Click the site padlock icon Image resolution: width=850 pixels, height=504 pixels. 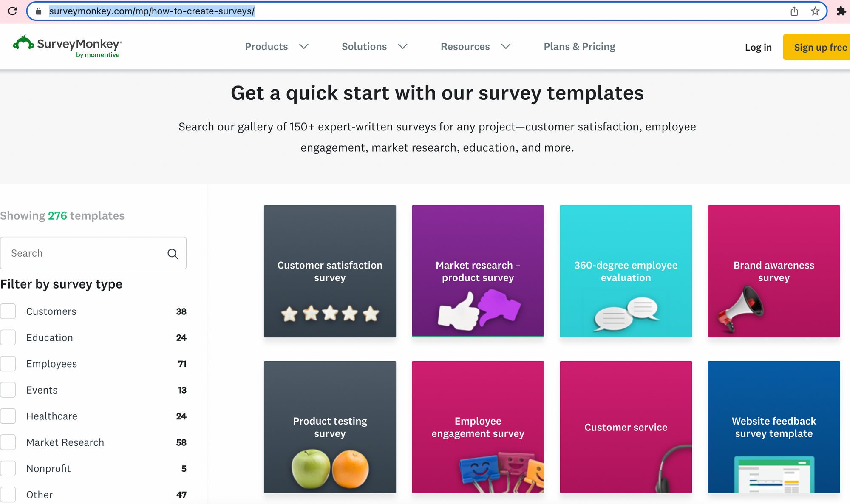pos(39,11)
